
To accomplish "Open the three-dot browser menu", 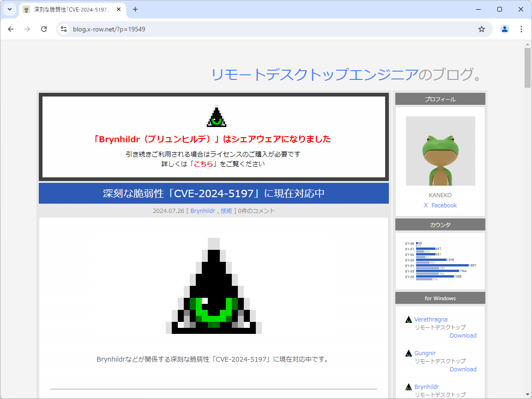I will click(521, 29).
